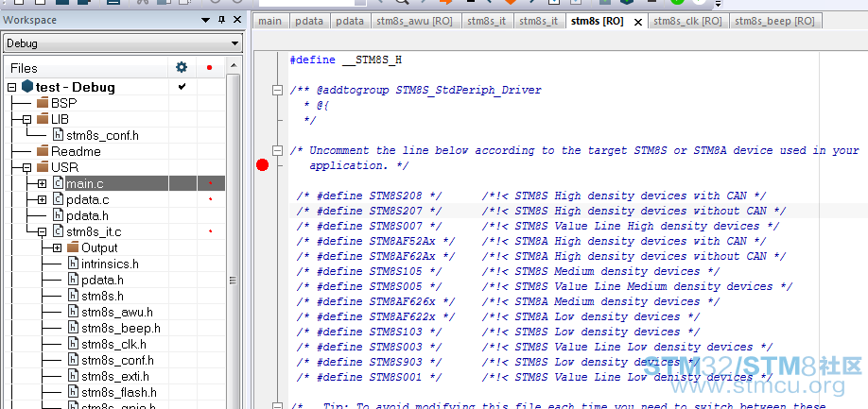Switch to the stm8s_awu [RO] tab
This screenshot has height=409, width=868.
tap(415, 21)
